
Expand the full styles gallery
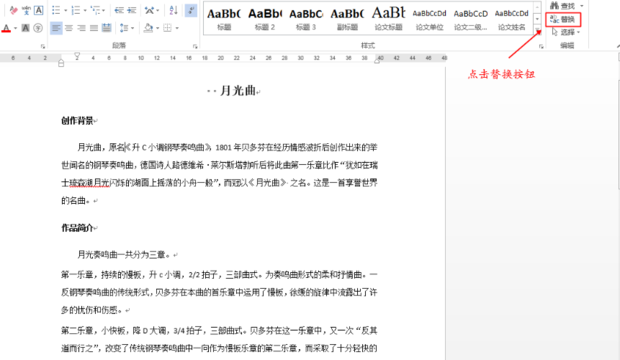point(537,29)
